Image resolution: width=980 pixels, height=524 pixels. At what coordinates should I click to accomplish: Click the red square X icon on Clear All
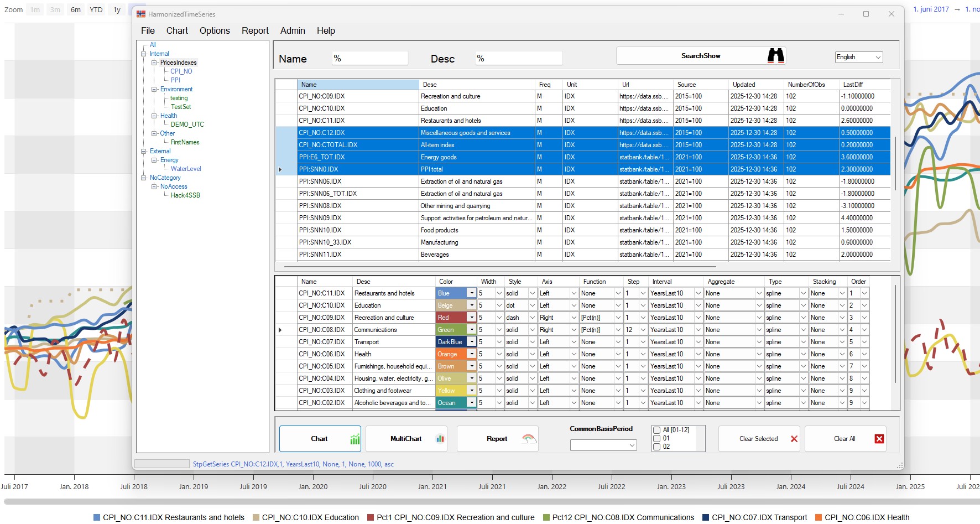(879, 439)
